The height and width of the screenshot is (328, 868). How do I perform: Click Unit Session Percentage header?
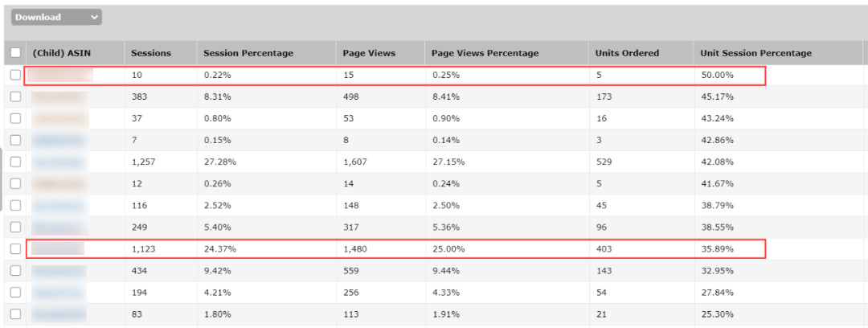coord(755,53)
